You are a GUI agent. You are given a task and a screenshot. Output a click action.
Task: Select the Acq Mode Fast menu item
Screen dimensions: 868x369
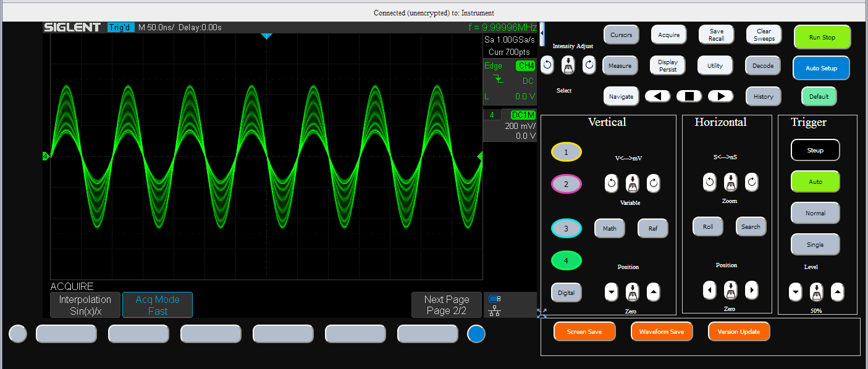(x=158, y=305)
